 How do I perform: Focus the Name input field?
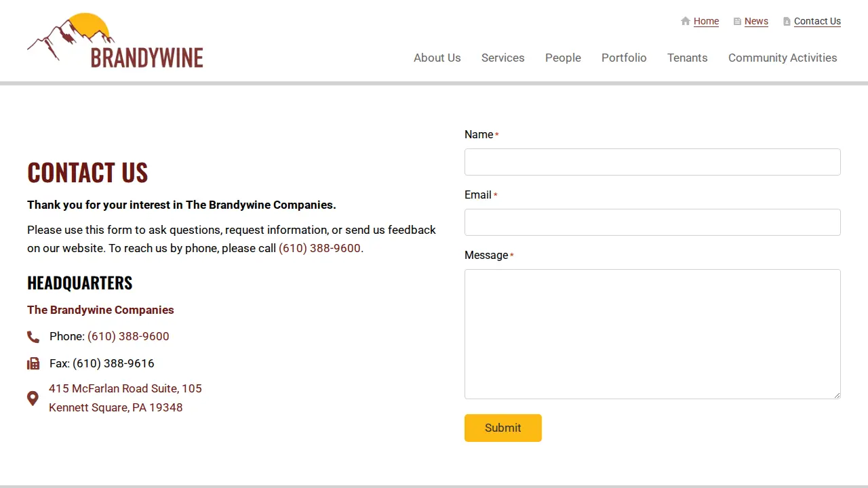pos(652,162)
